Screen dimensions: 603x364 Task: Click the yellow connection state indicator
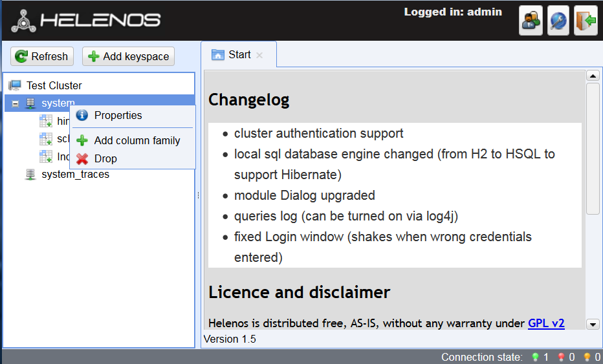[587, 357]
